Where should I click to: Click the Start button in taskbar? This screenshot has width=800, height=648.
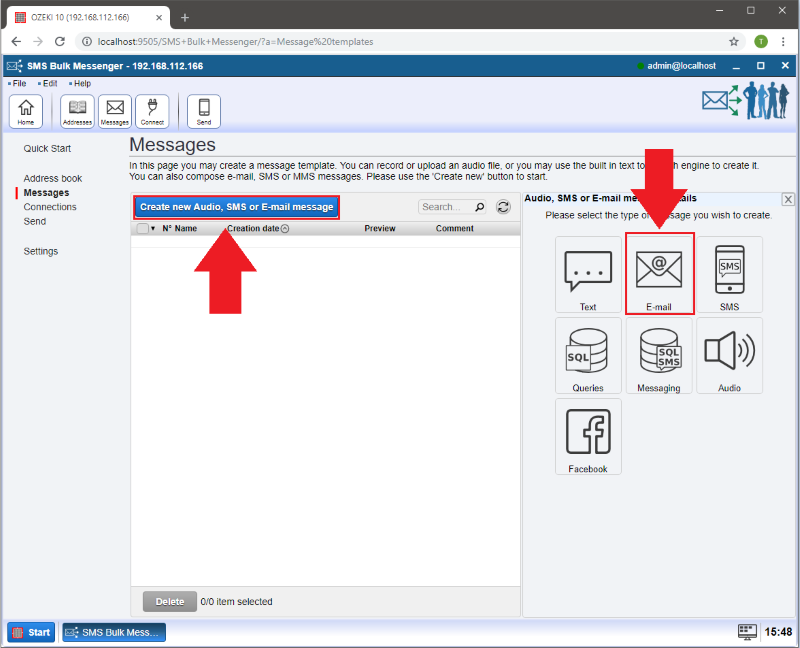(x=31, y=632)
